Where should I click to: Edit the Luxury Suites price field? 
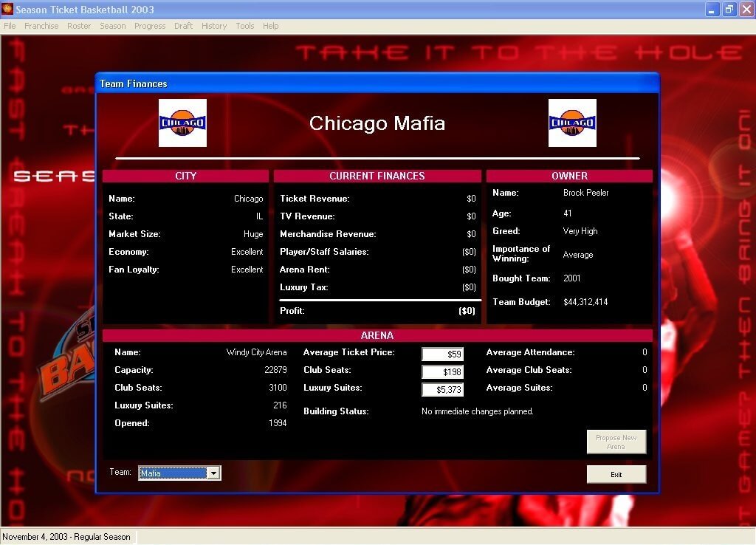pos(443,389)
